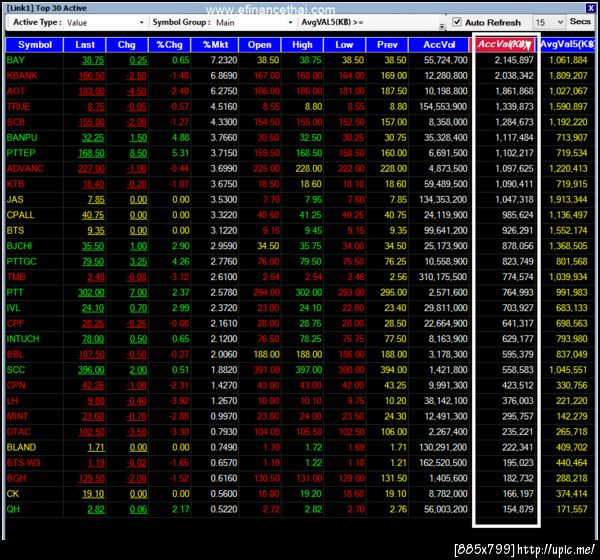The width and height of the screenshot is (600, 560).
Task: Sort by the %Chg column header
Action: [x=170, y=45]
